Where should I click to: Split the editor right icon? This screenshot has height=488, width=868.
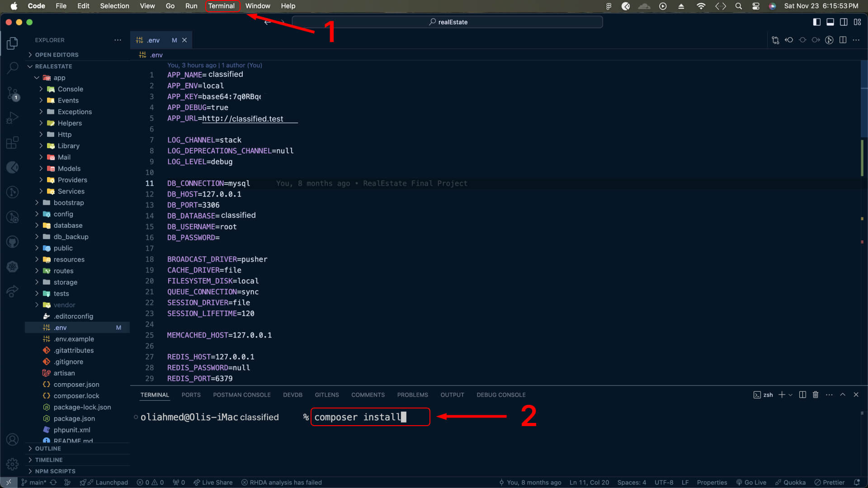(843, 40)
